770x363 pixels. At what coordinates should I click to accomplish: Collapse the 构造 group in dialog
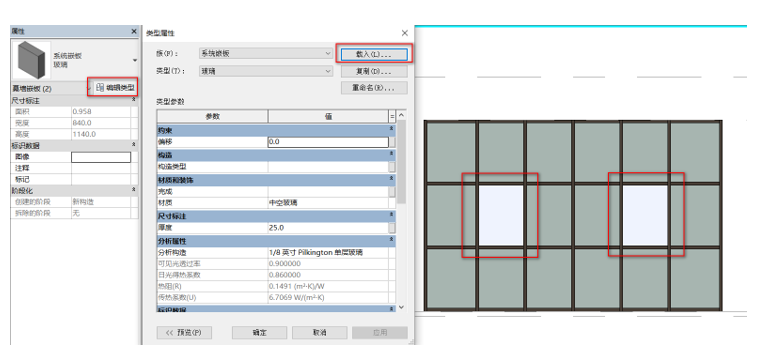click(391, 155)
